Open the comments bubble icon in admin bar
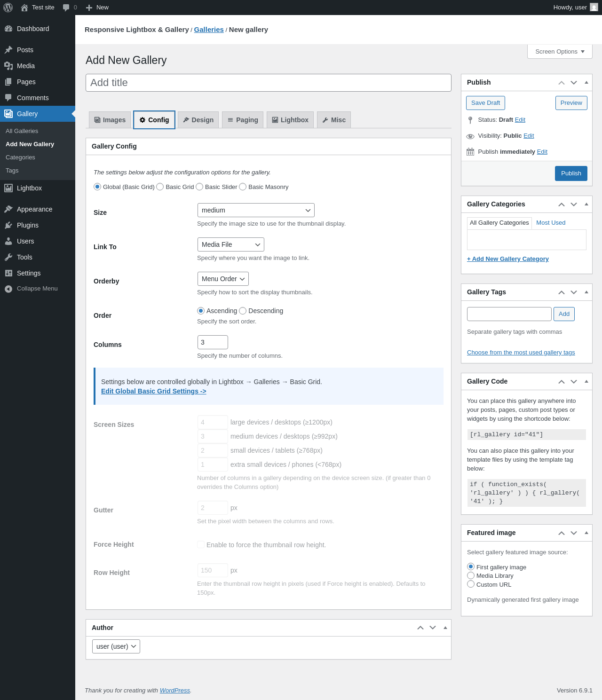Image resolution: width=602 pixels, height=700 pixels. tap(66, 8)
